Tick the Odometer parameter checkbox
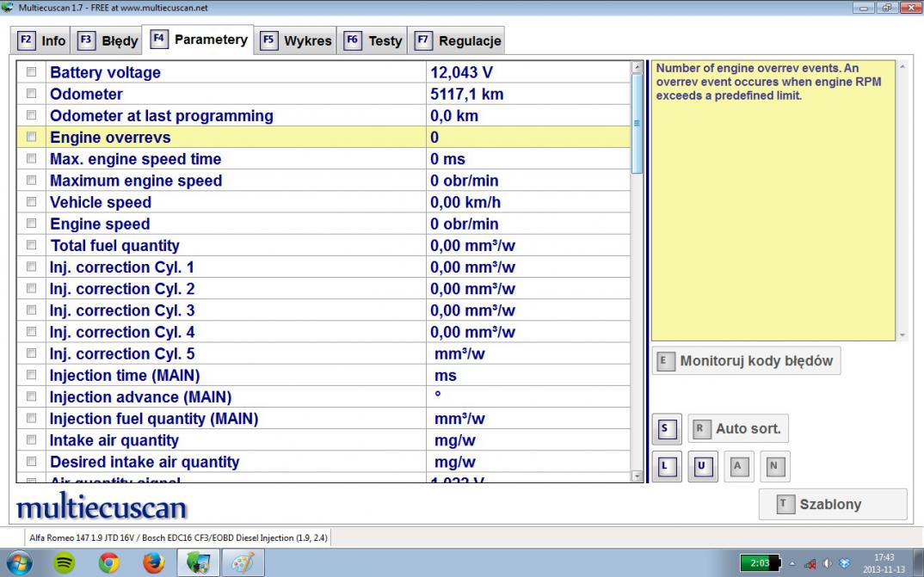The width and height of the screenshot is (924, 577). pyautogui.click(x=31, y=94)
